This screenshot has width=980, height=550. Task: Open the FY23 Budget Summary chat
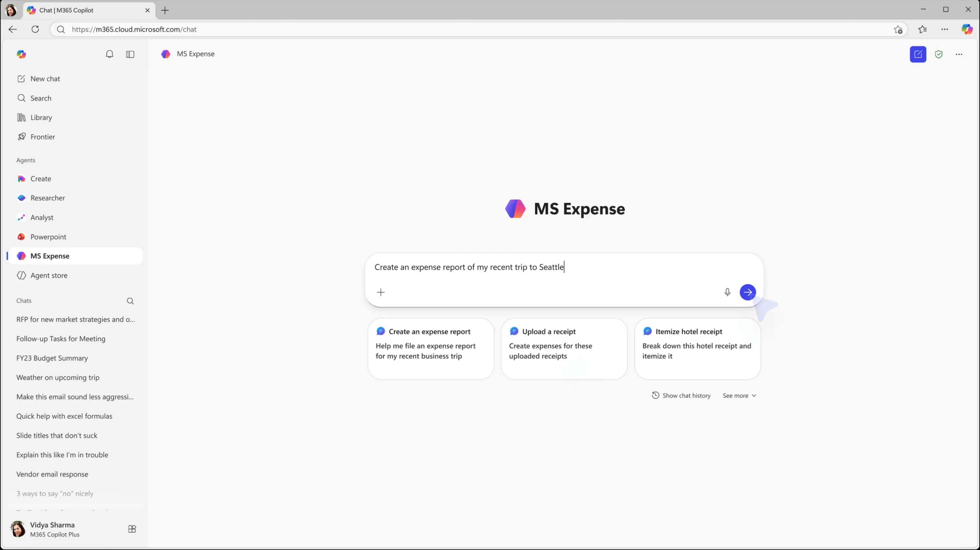pyautogui.click(x=52, y=358)
